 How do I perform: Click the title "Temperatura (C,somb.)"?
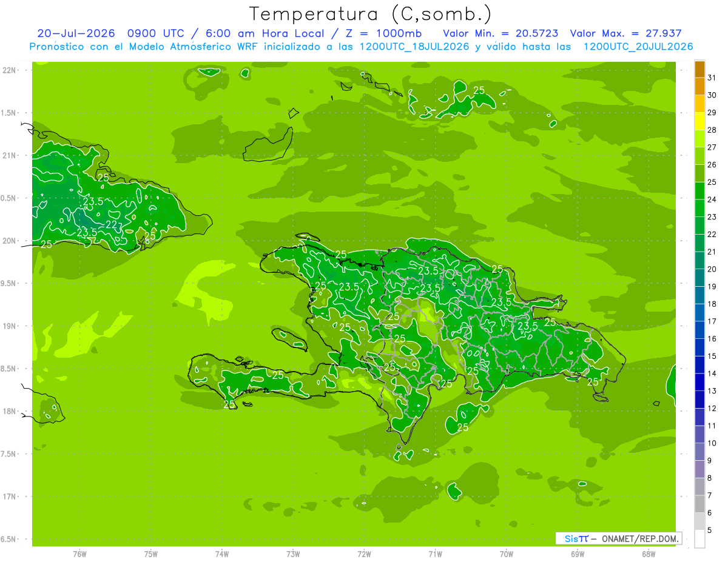point(371,14)
